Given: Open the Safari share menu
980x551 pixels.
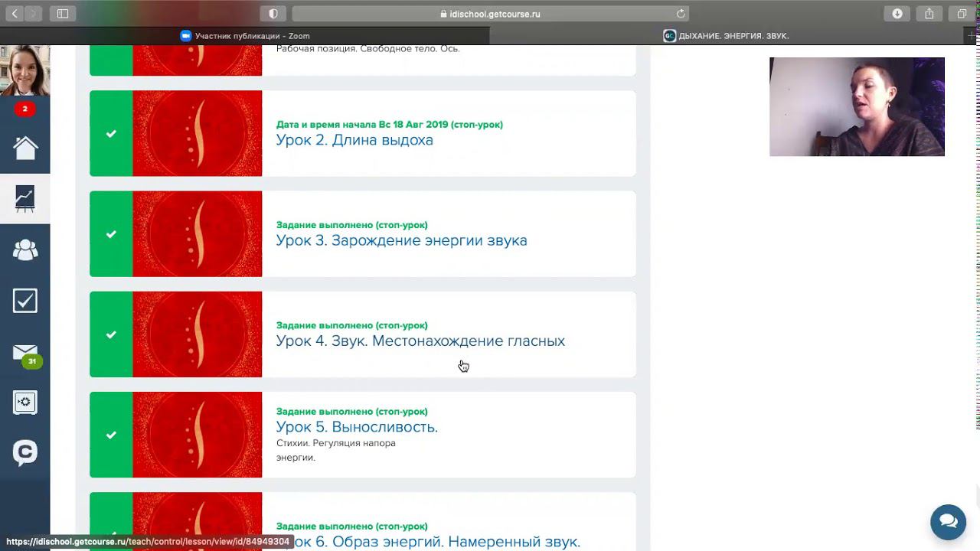Looking at the screenshot, I should click(929, 14).
